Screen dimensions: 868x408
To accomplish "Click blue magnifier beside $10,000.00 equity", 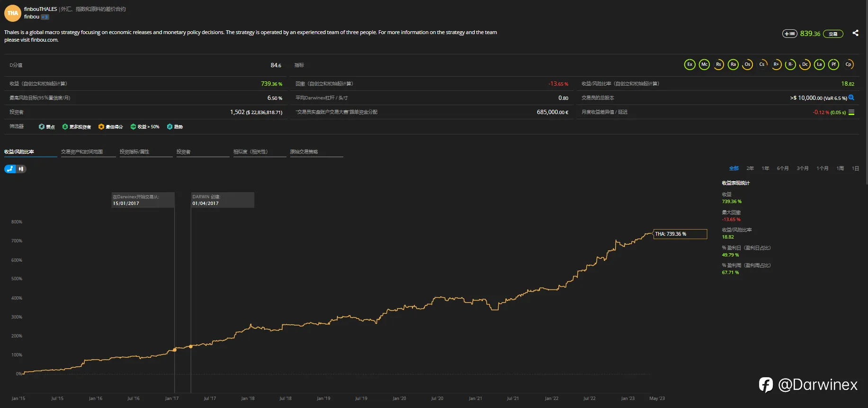I will pos(851,98).
